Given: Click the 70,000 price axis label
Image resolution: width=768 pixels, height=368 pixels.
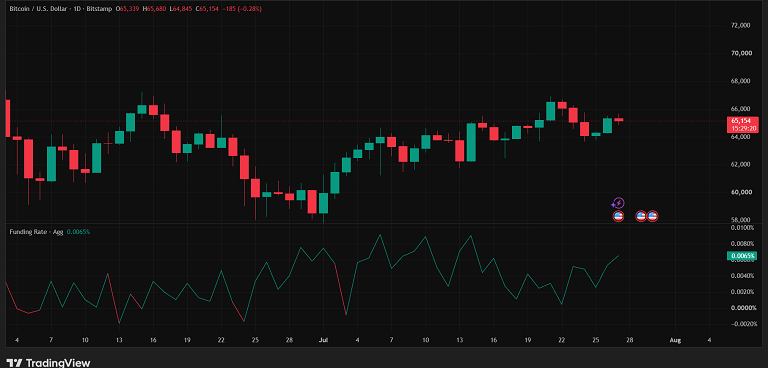Looking at the screenshot, I should click(741, 53).
